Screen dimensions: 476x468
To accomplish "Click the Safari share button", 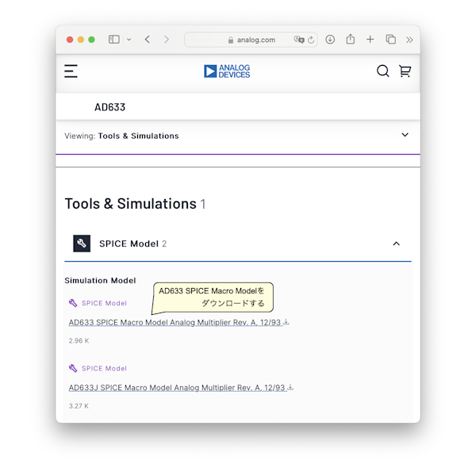I will click(x=350, y=40).
